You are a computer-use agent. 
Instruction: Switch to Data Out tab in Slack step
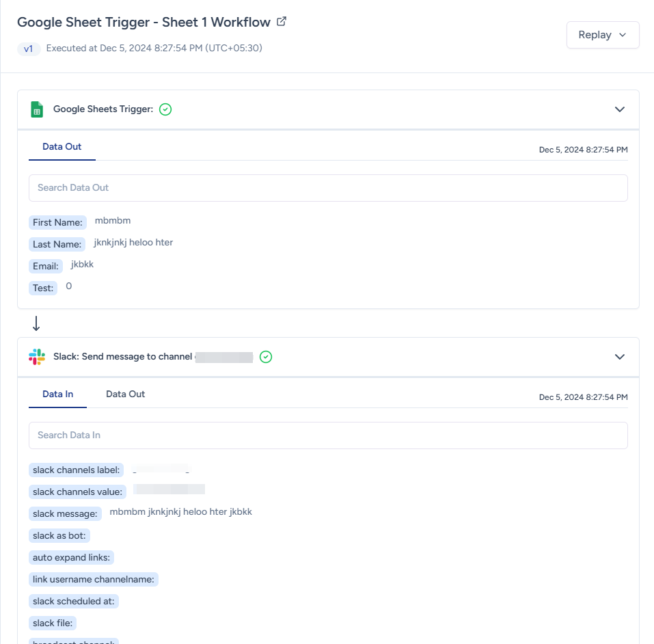click(125, 394)
